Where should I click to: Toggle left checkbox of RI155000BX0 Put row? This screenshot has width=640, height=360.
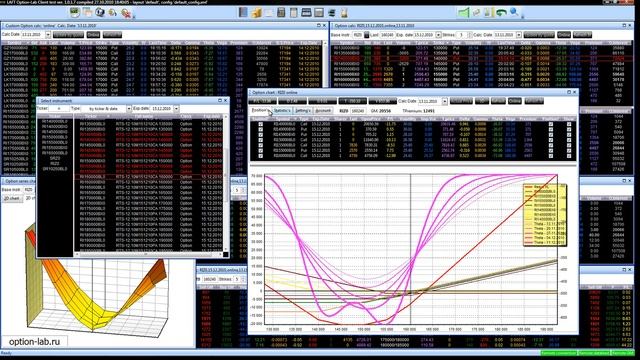click(x=260, y=151)
